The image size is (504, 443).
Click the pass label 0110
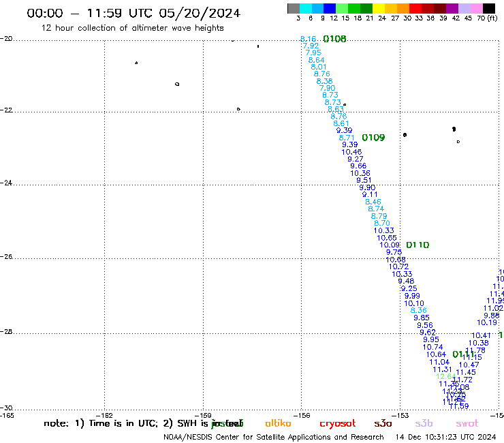[x=418, y=245]
